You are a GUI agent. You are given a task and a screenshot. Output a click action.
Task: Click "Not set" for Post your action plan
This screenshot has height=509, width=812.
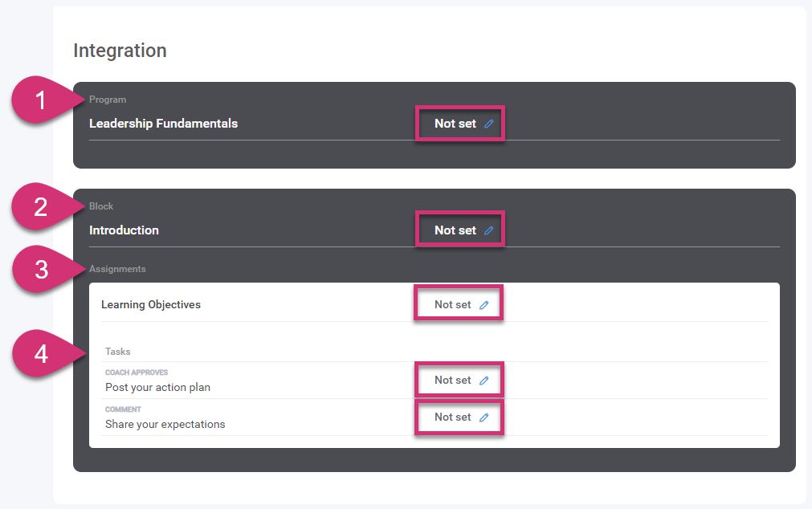pyautogui.click(x=452, y=381)
